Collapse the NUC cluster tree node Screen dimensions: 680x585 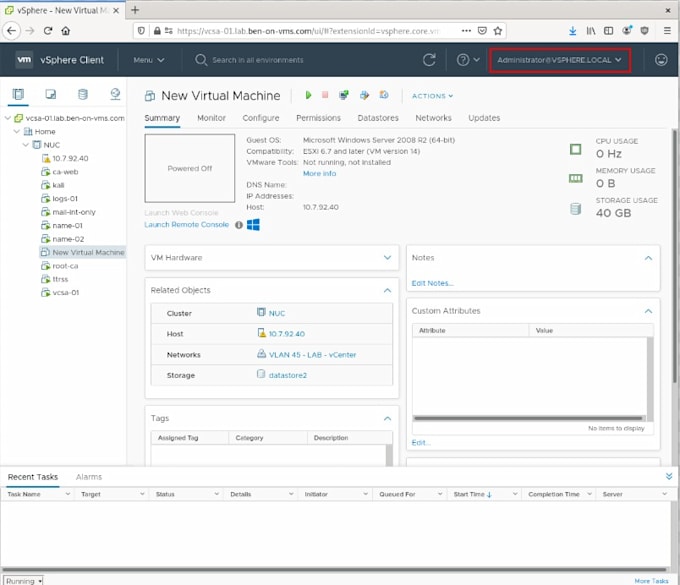pos(26,145)
